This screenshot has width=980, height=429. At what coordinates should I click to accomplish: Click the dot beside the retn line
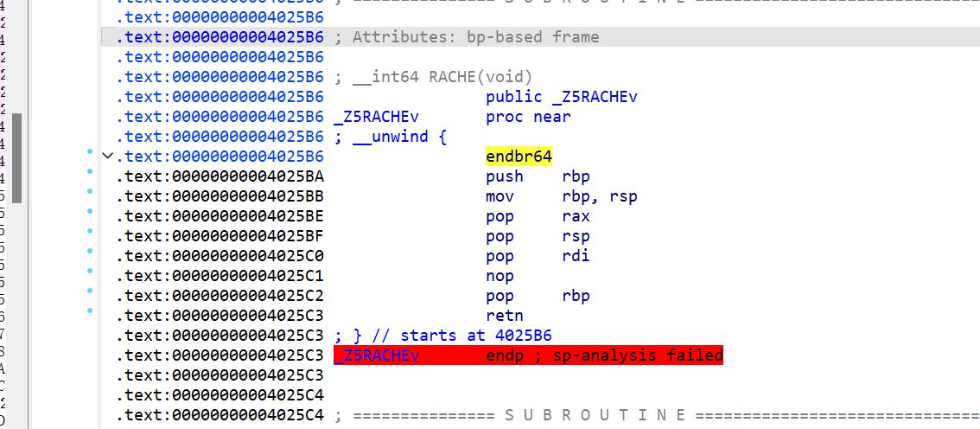[90, 309]
